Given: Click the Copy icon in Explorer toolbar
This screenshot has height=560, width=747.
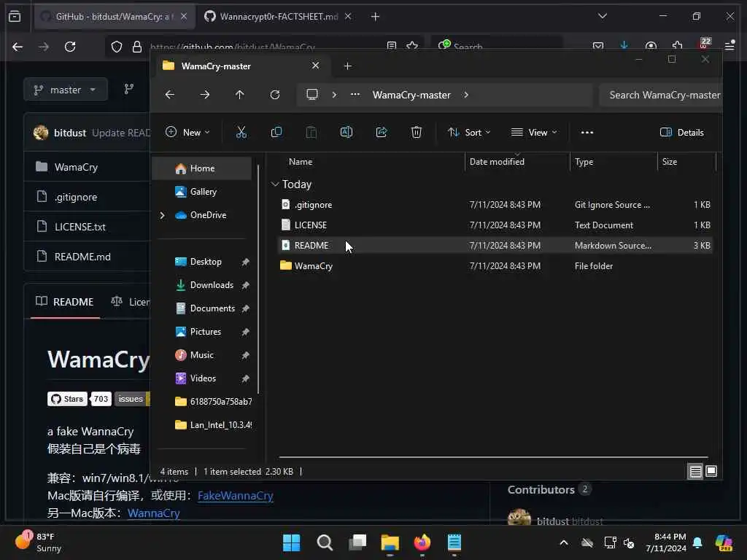Looking at the screenshot, I should point(276,133).
